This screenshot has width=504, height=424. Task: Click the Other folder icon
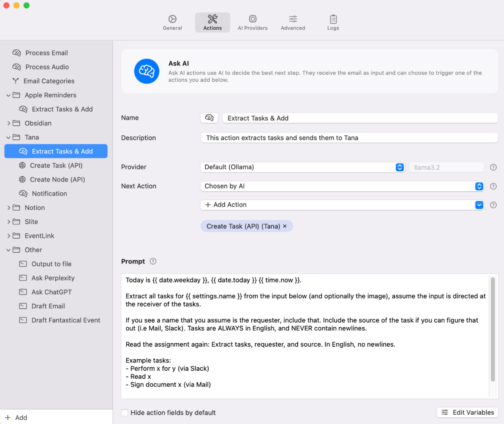click(16, 250)
